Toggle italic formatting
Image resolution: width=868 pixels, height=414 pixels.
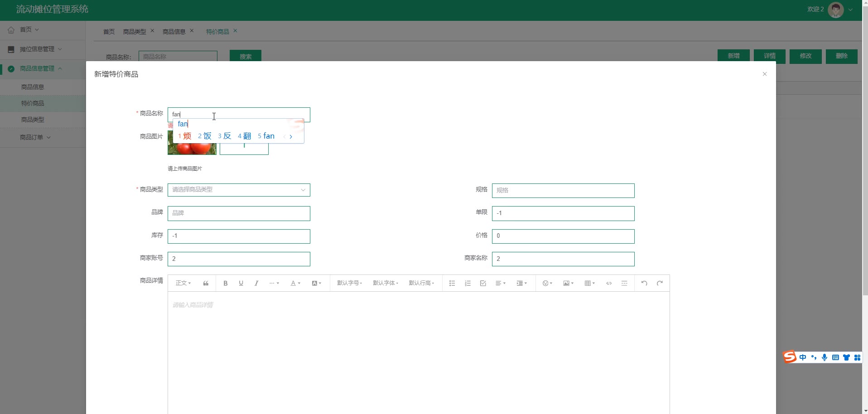tap(256, 283)
